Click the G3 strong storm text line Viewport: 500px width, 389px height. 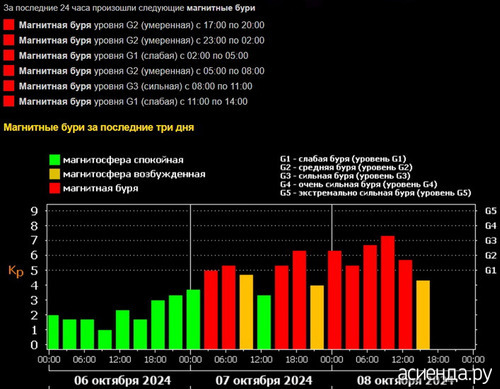coord(135,86)
